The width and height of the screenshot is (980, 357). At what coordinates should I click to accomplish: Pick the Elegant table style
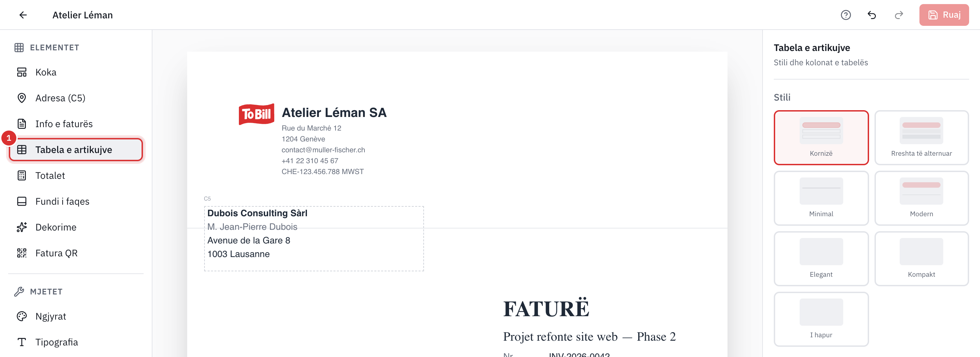[821, 258]
